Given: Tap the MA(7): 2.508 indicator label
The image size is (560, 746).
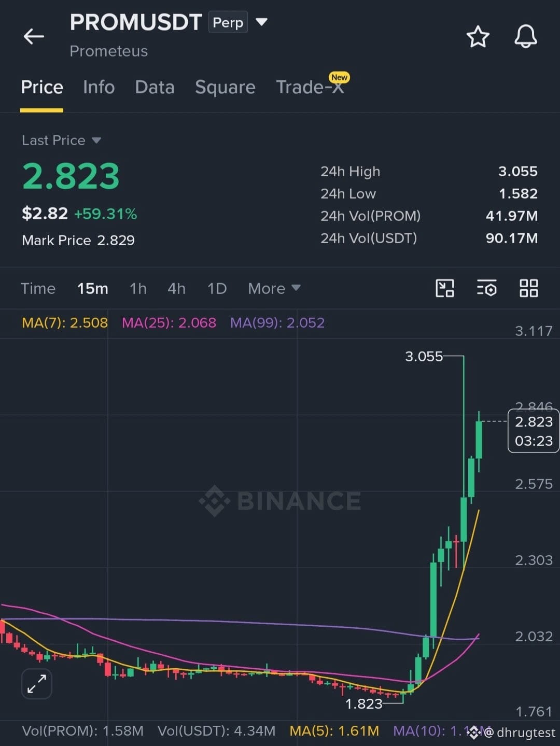Looking at the screenshot, I should (x=65, y=322).
